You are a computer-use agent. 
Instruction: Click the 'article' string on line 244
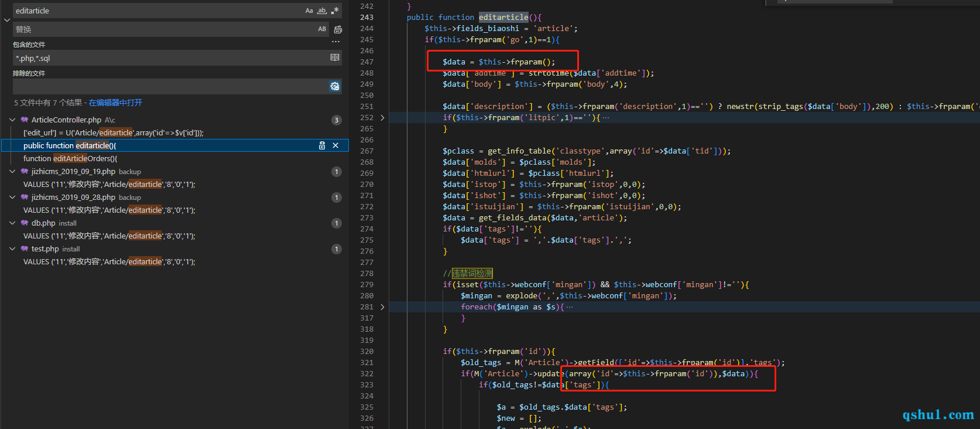(x=553, y=28)
